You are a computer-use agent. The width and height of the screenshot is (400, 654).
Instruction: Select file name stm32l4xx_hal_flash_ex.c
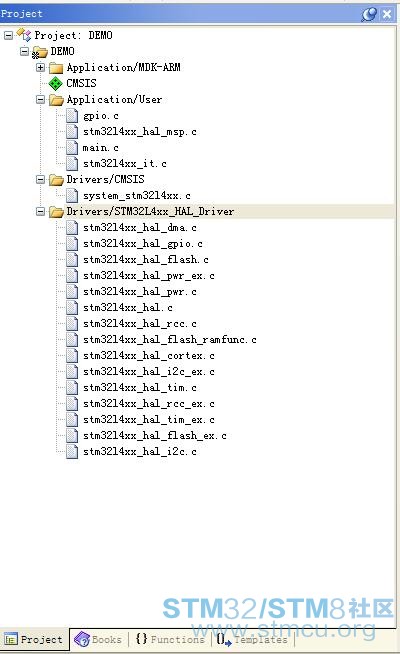coord(155,436)
